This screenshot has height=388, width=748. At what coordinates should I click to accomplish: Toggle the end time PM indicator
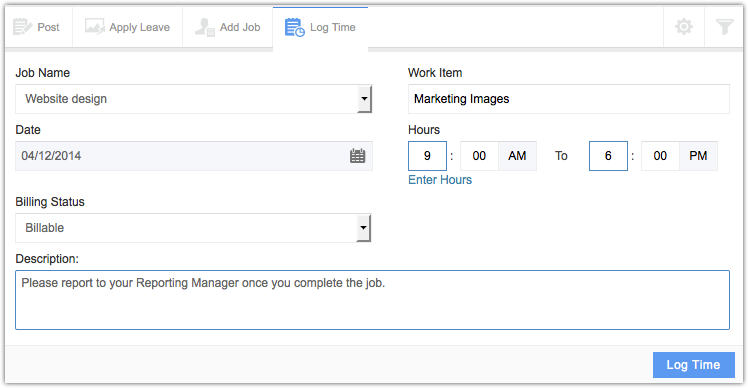(698, 156)
